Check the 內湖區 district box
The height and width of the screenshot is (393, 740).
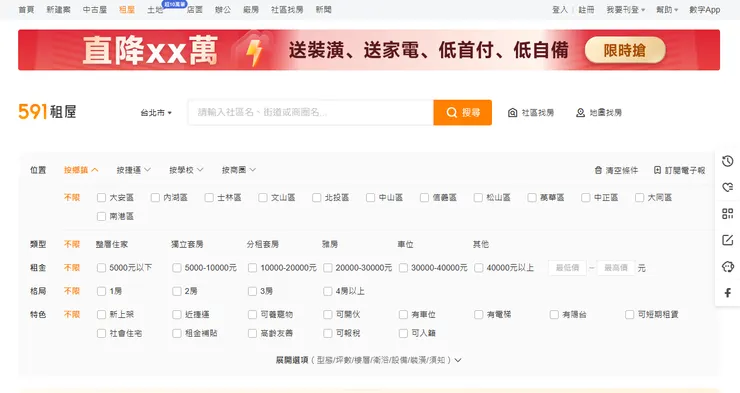pos(155,198)
